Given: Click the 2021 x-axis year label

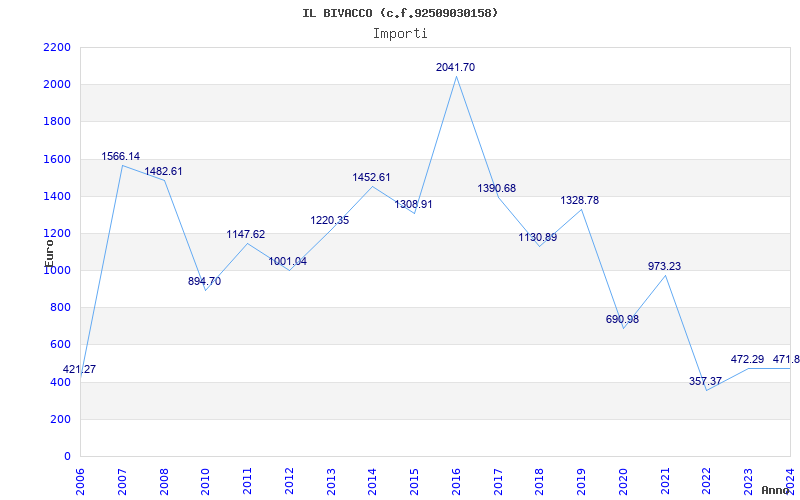Looking at the screenshot, I should pyautogui.click(x=665, y=482).
